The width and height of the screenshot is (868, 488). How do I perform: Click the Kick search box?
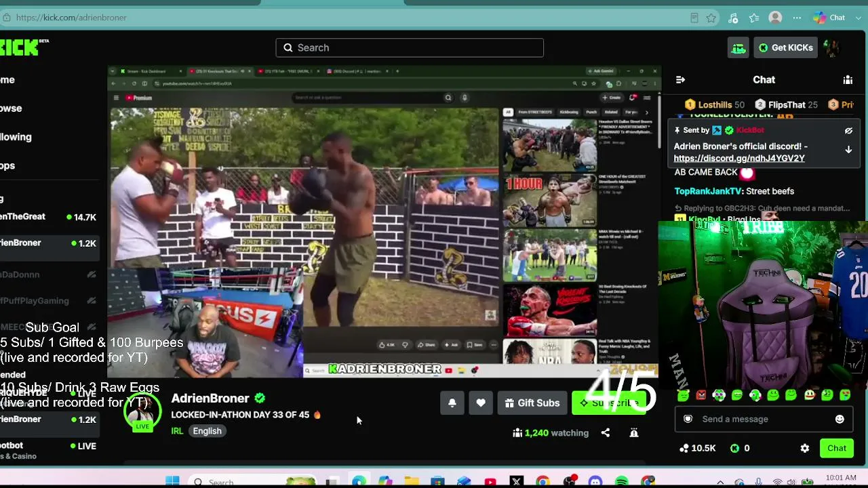410,47
